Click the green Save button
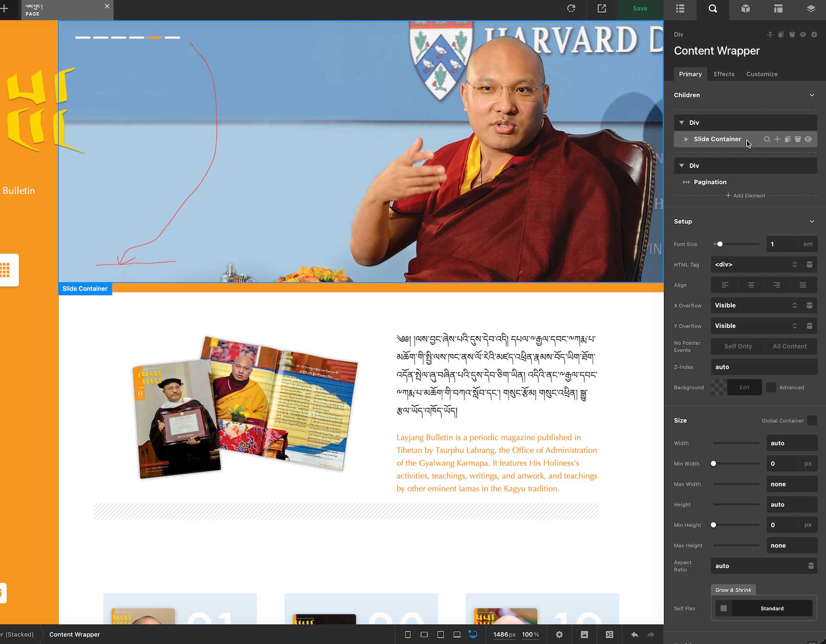The height and width of the screenshot is (644, 826). pos(640,9)
